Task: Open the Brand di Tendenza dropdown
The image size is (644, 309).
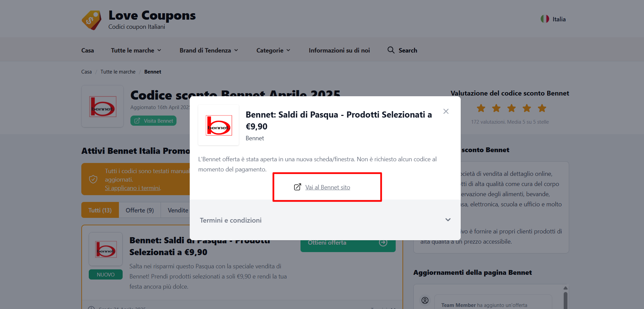Action: click(209, 50)
